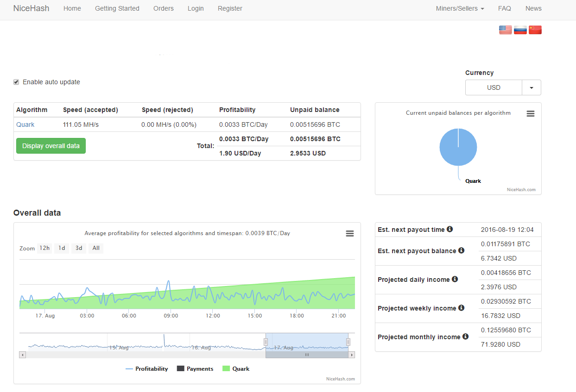The image size is (576, 392).
Task: Uncheck the Enable auto update checkbox
Action: point(16,82)
